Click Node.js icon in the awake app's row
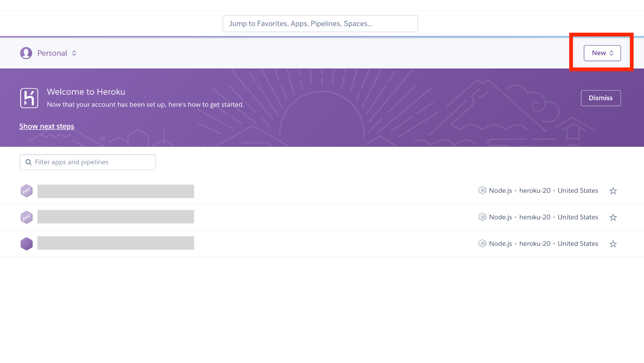 (x=482, y=243)
